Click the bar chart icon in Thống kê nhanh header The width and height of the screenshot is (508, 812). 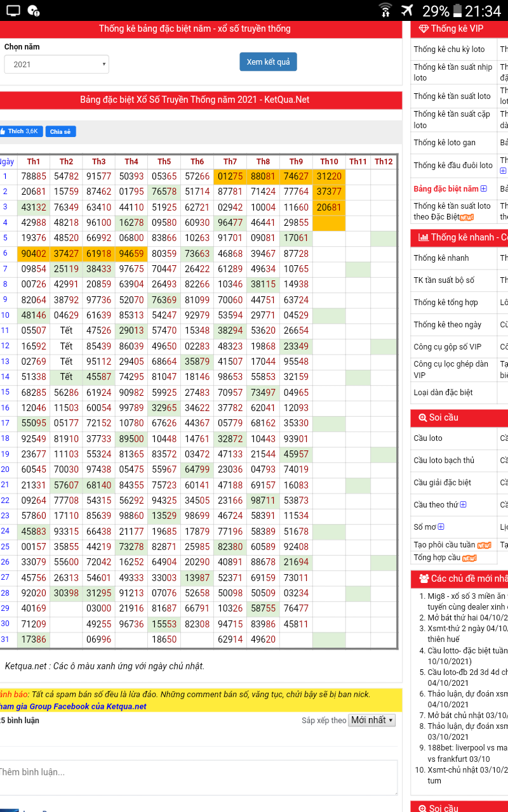[x=423, y=237]
